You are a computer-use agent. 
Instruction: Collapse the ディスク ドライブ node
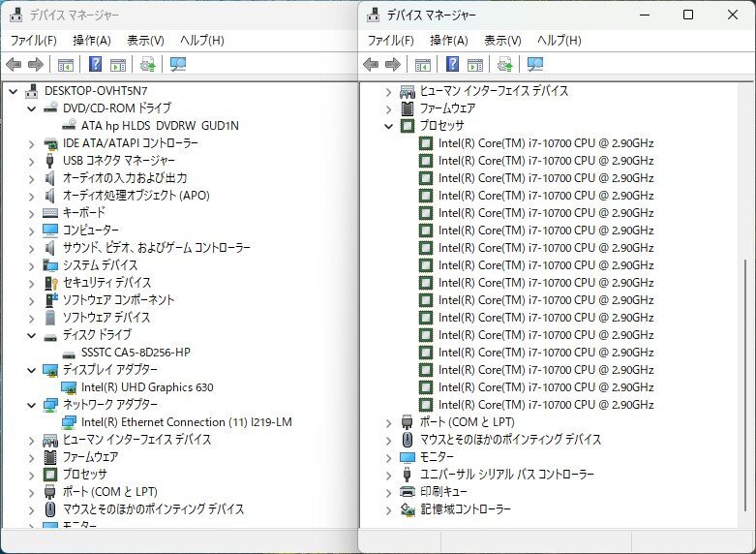click(31, 335)
